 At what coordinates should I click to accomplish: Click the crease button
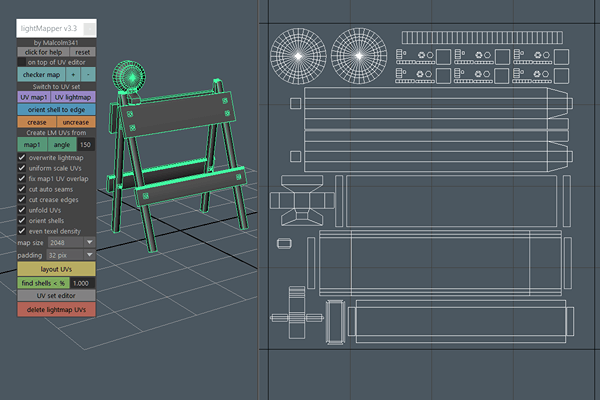point(36,120)
